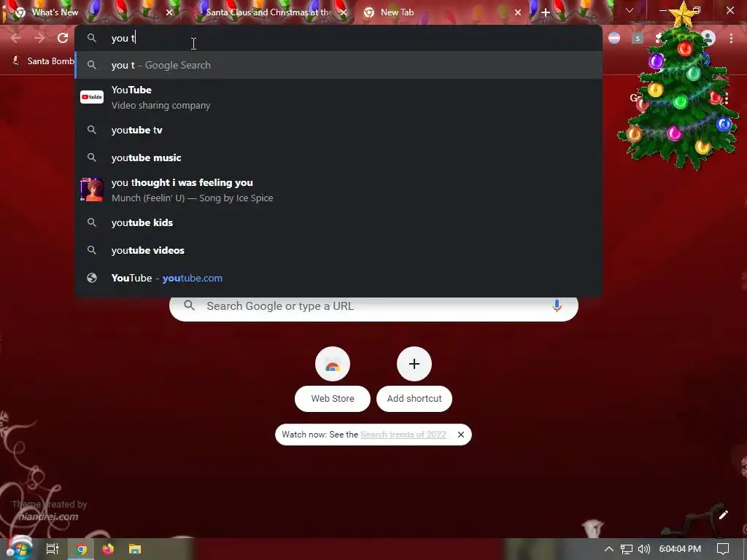Open the Chrome profile avatar
Viewport: 747px width, 560px height.
point(708,38)
